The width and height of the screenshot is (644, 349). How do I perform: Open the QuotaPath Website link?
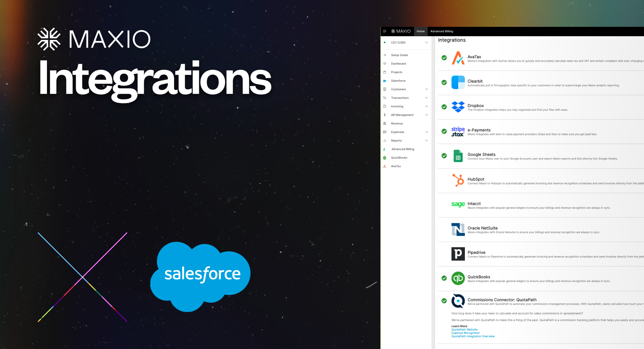point(464,330)
